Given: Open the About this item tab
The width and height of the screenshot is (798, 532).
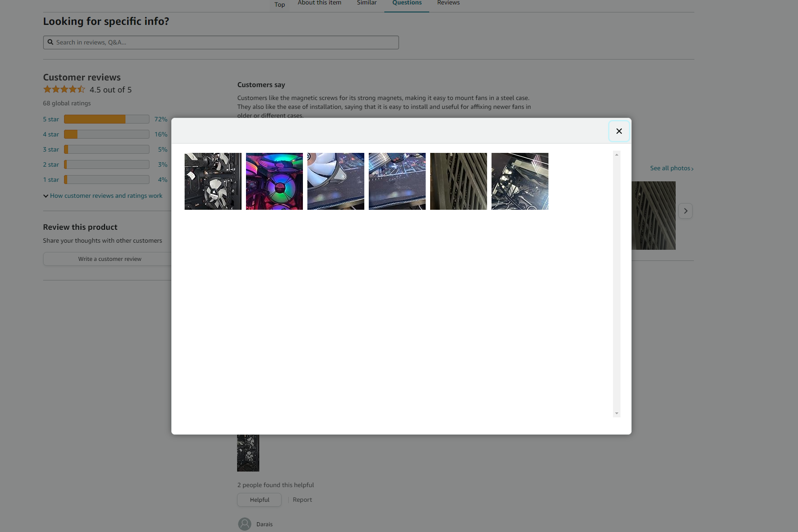Looking at the screenshot, I should [319, 3].
